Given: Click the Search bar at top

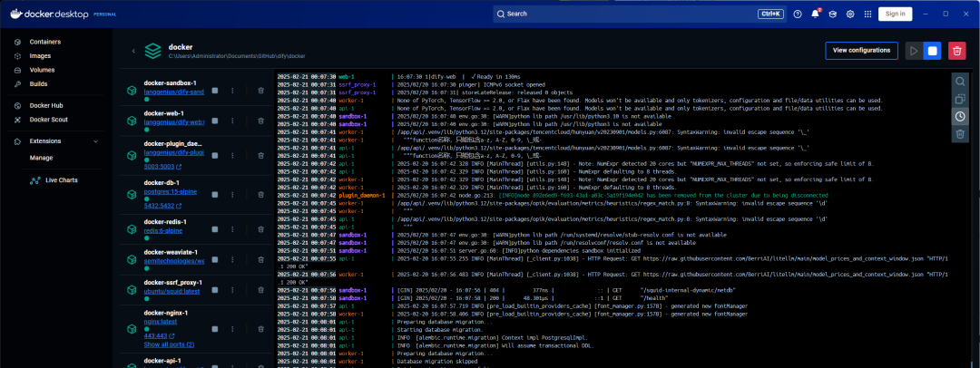Looking at the screenshot, I should (638, 14).
